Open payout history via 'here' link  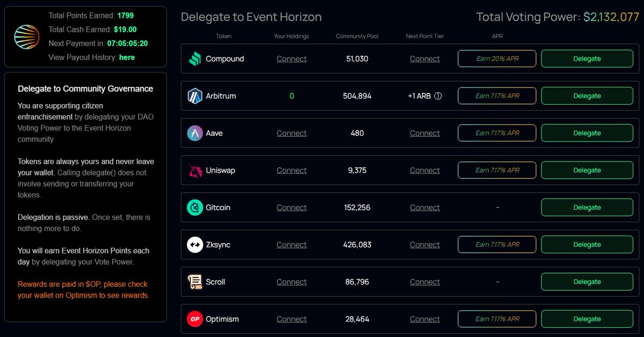[x=127, y=57]
